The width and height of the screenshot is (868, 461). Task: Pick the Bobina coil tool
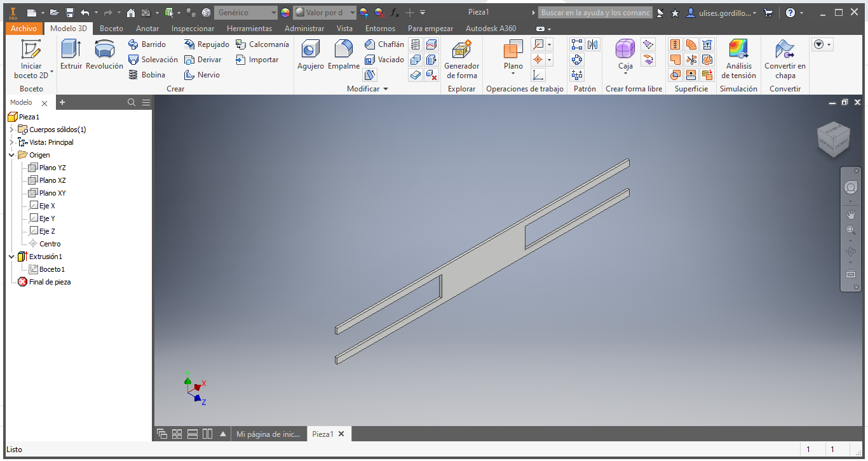click(146, 75)
